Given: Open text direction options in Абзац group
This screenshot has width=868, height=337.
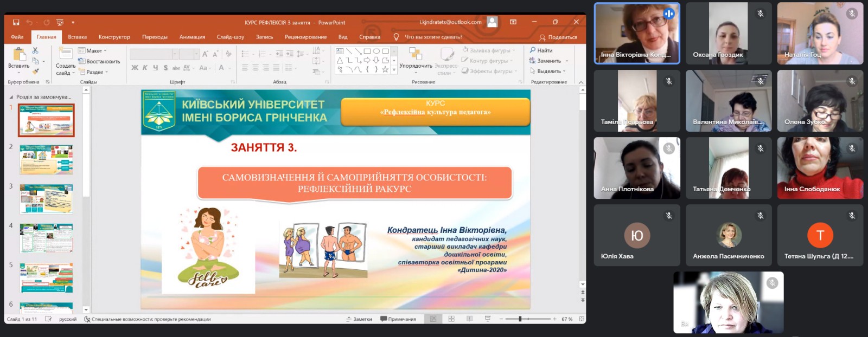Looking at the screenshot, I should [x=318, y=50].
